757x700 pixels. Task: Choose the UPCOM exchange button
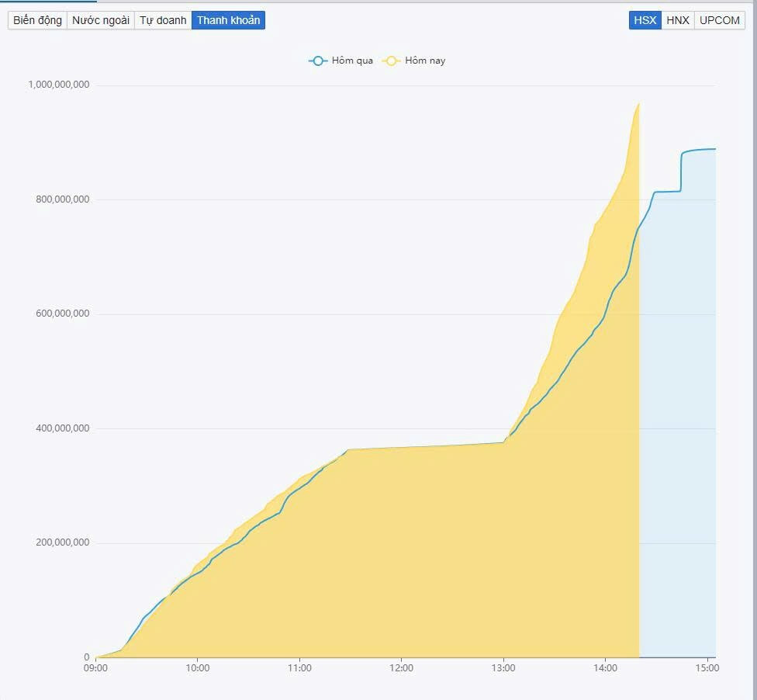pos(720,20)
